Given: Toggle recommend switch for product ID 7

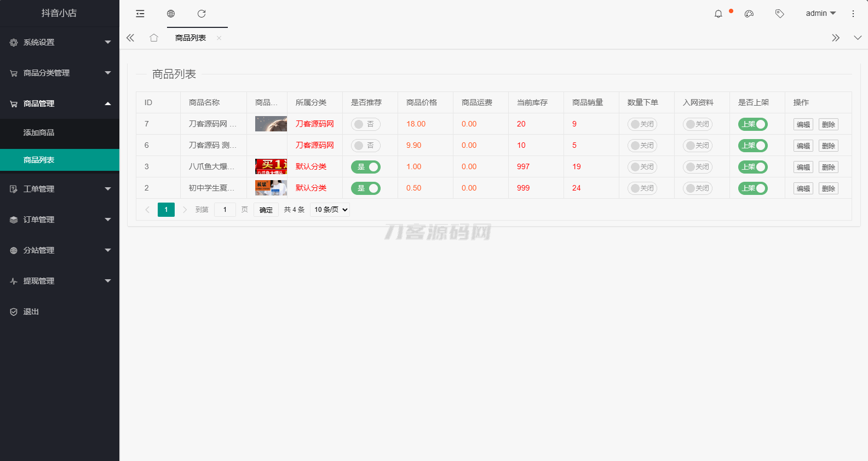Looking at the screenshot, I should point(365,124).
